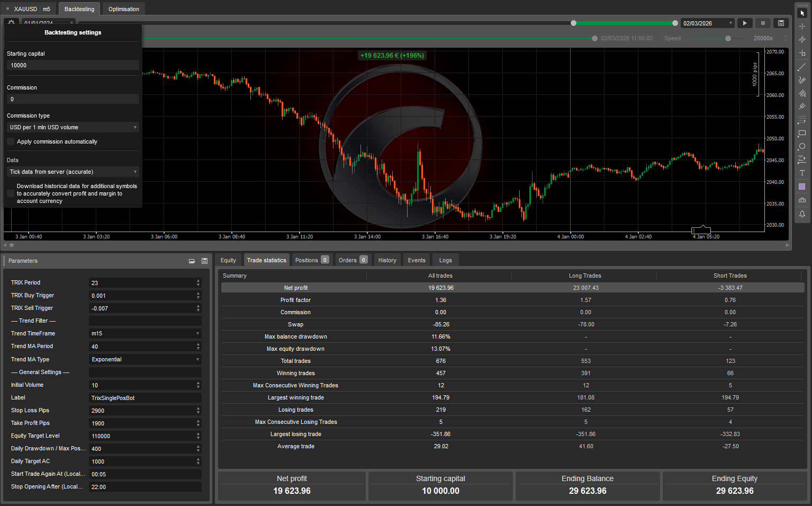
Task: Select the ellipse drawing tool
Action: 802,146
